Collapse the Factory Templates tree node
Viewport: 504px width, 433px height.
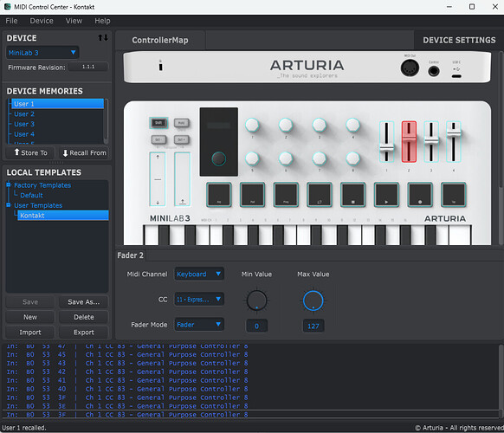click(x=9, y=184)
